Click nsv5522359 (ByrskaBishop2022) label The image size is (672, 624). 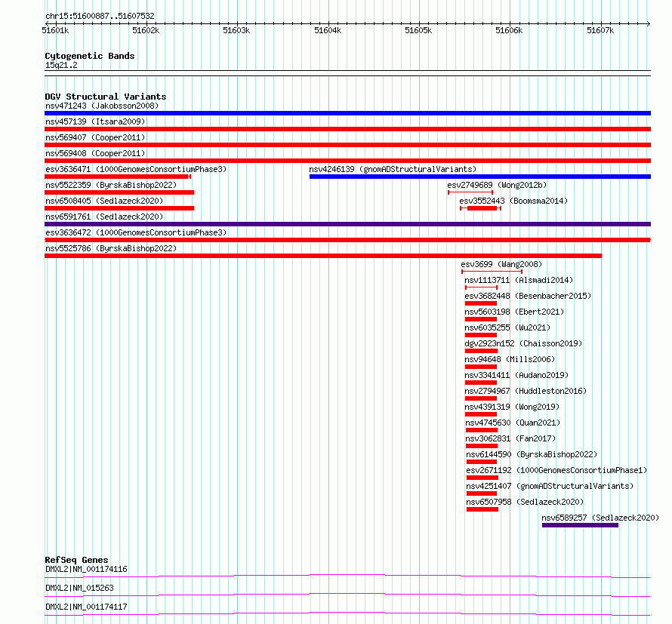tap(111, 185)
